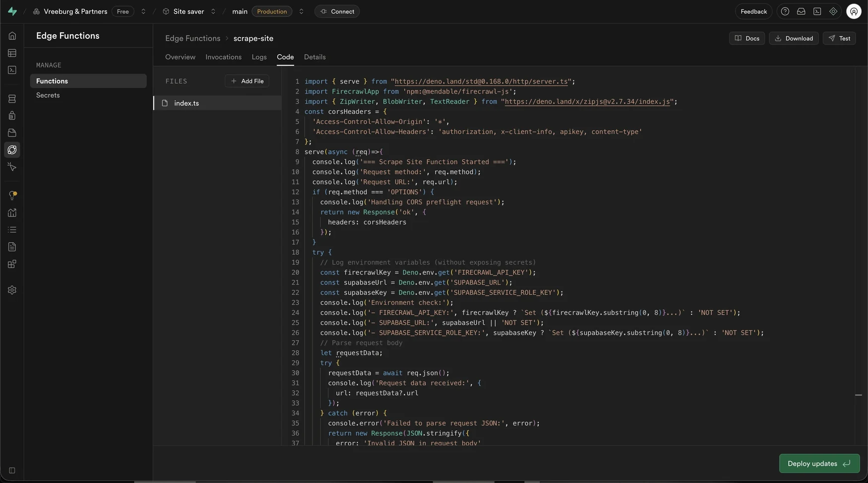The height and width of the screenshot is (483, 868).
Task: Open the Storage sidebar icon
Action: pyautogui.click(x=12, y=133)
